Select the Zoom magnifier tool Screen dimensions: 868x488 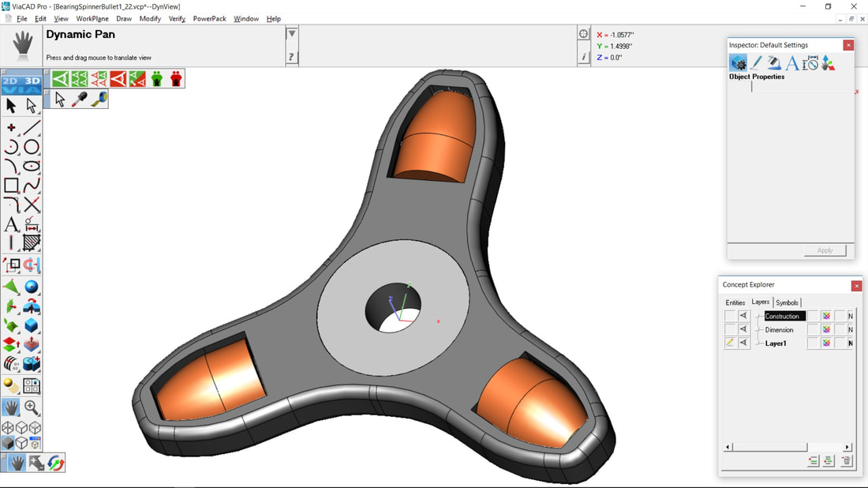pos(32,407)
